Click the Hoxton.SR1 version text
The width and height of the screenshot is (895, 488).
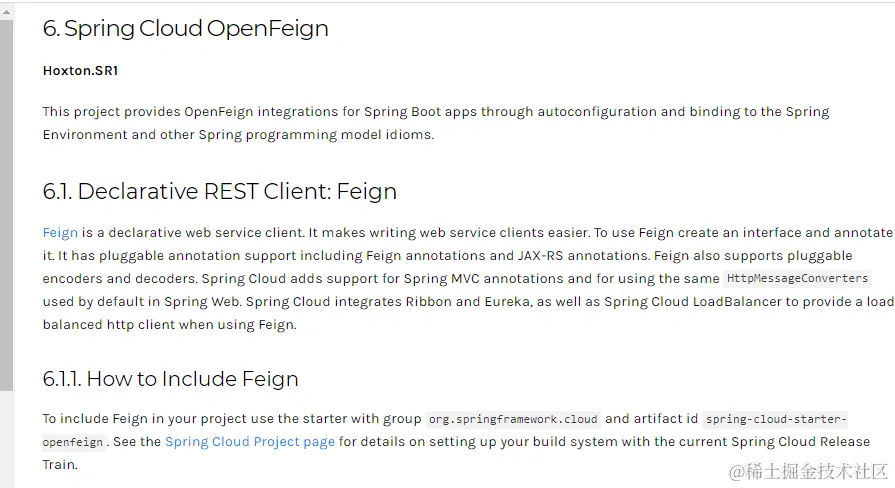[80, 71]
